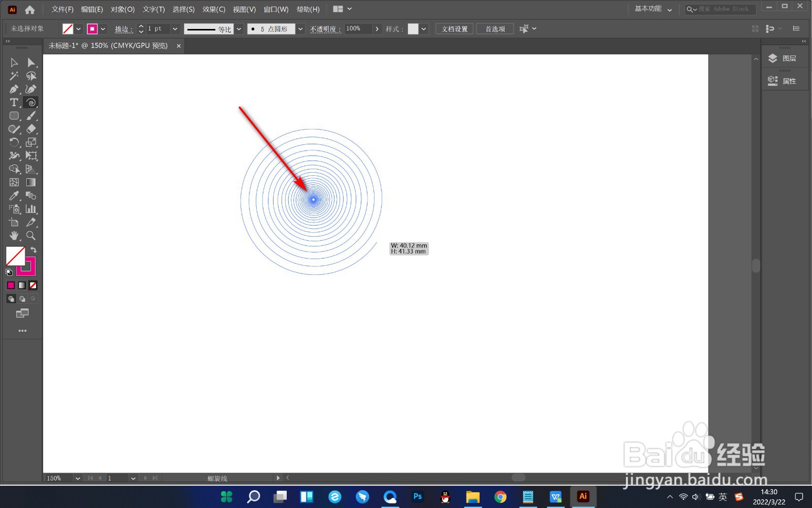Choose the Eraser tool
Viewport: 812px width, 508px height.
pos(31,129)
